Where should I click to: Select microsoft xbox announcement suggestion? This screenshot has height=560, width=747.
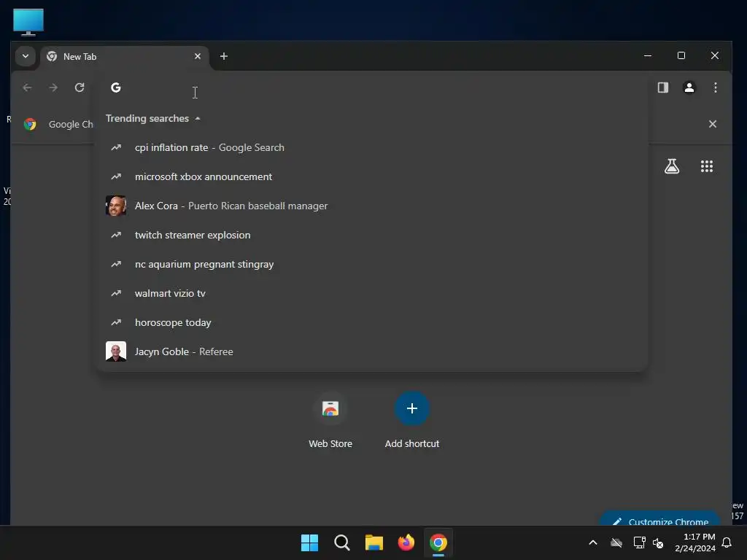(372, 176)
